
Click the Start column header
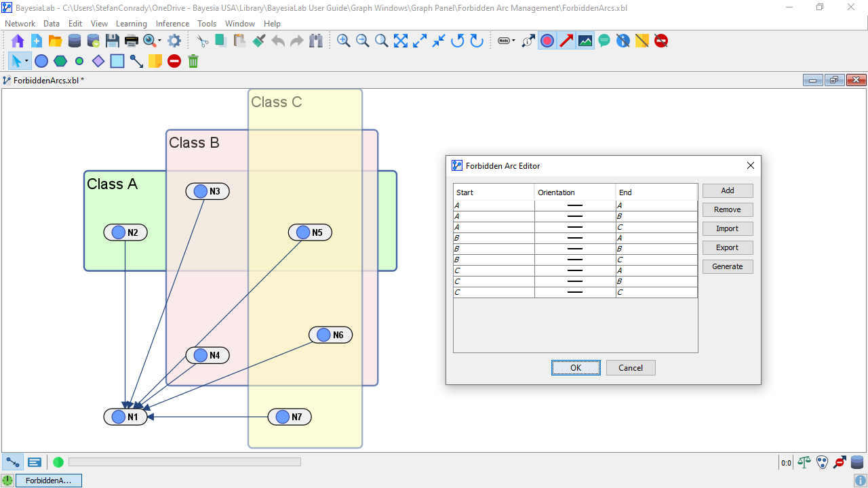pos(494,192)
